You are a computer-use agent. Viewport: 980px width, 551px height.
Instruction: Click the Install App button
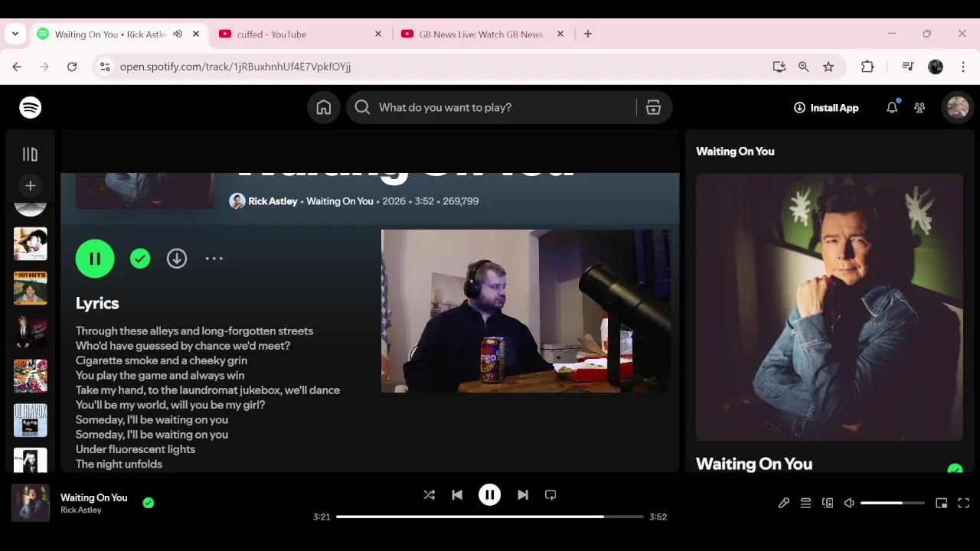pyautogui.click(x=826, y=108)
